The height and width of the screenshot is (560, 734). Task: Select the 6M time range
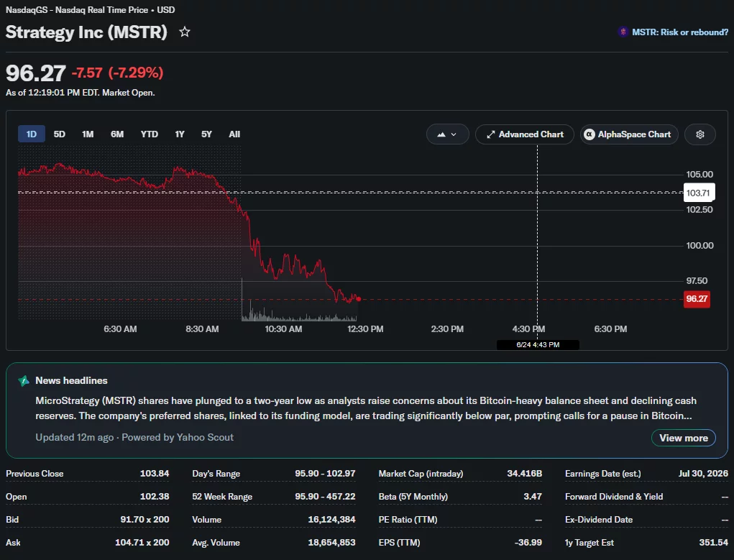117,134
